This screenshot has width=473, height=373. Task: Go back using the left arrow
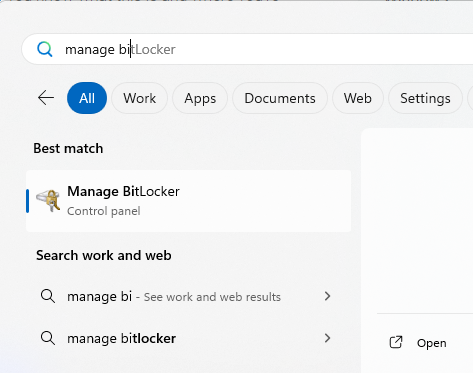click(46, 98)
